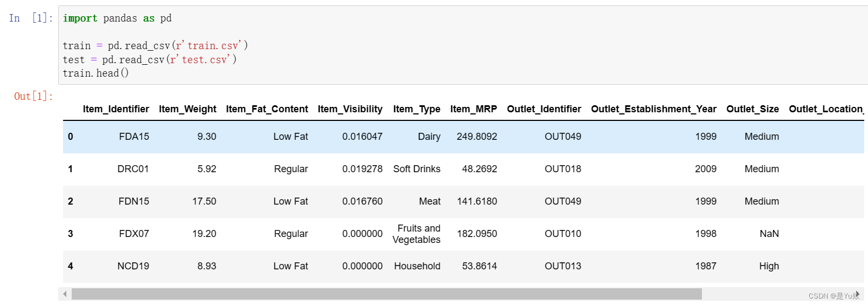Image resolution: width=868 pixels, height=305 pixels.
Task: Click the OUT013 outlet identifier cell
Action: point(563,266)
